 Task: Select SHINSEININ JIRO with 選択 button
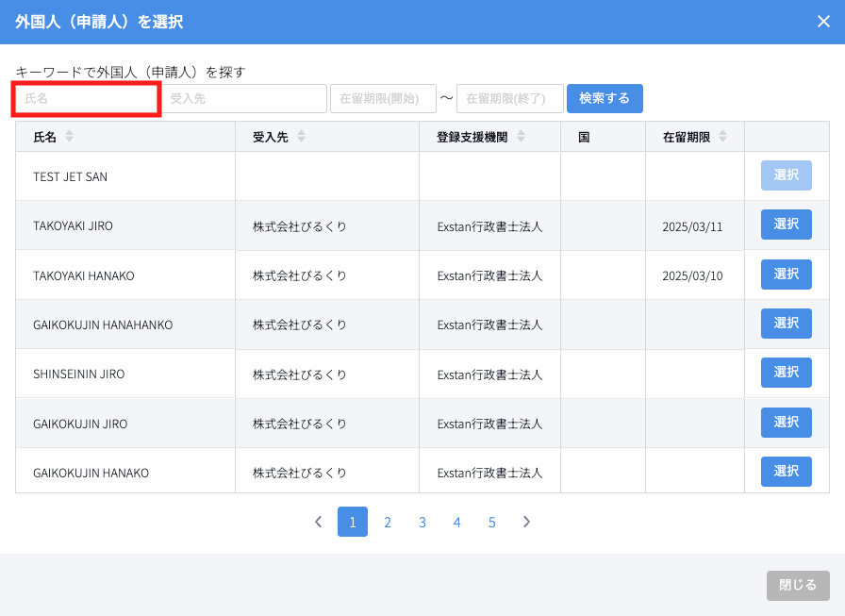786,373
